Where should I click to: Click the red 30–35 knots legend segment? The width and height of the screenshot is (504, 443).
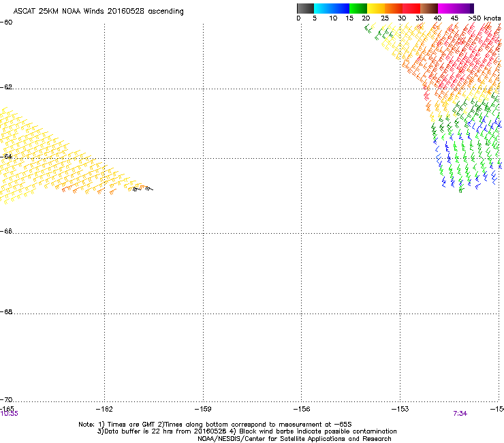coord(411,8)
